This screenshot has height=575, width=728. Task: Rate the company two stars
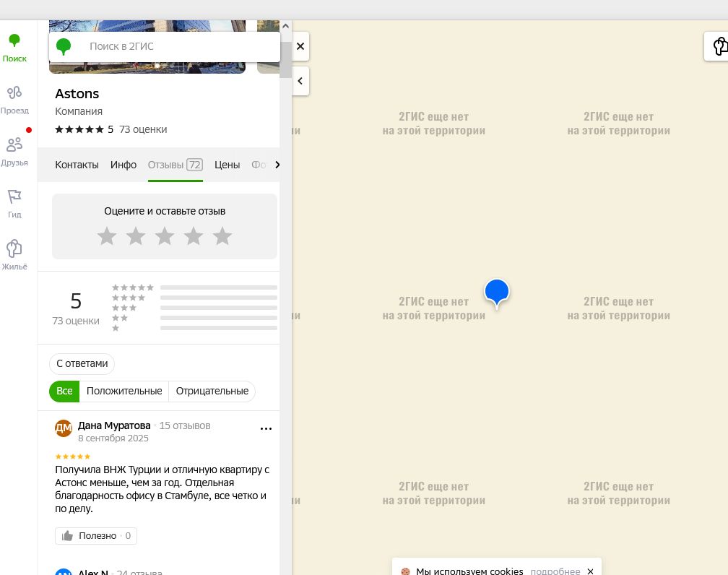coord(136,236)
